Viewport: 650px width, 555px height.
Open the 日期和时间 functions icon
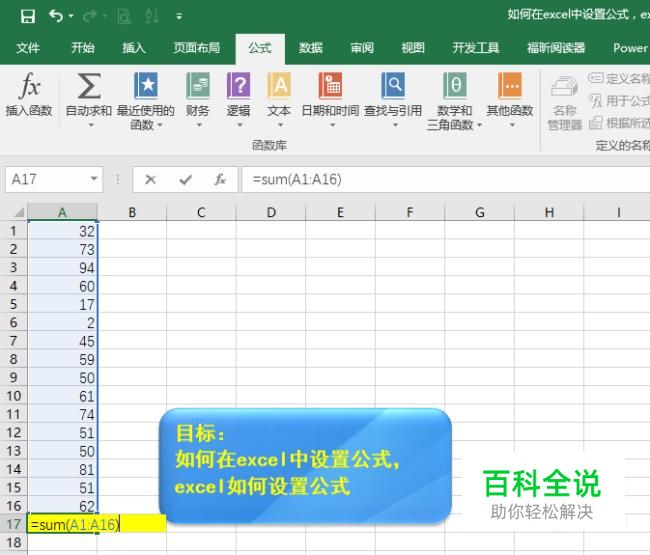point(330,85)
